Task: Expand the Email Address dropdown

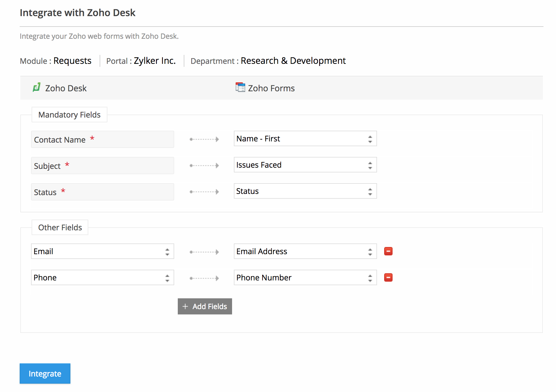Action: [305, 251]
